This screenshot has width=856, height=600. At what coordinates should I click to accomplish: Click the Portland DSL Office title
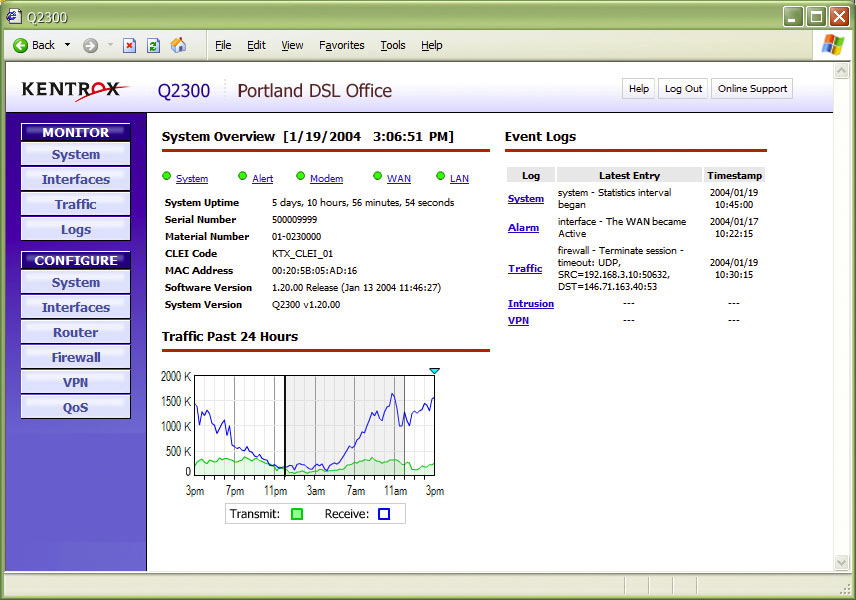tap(314, 91)
